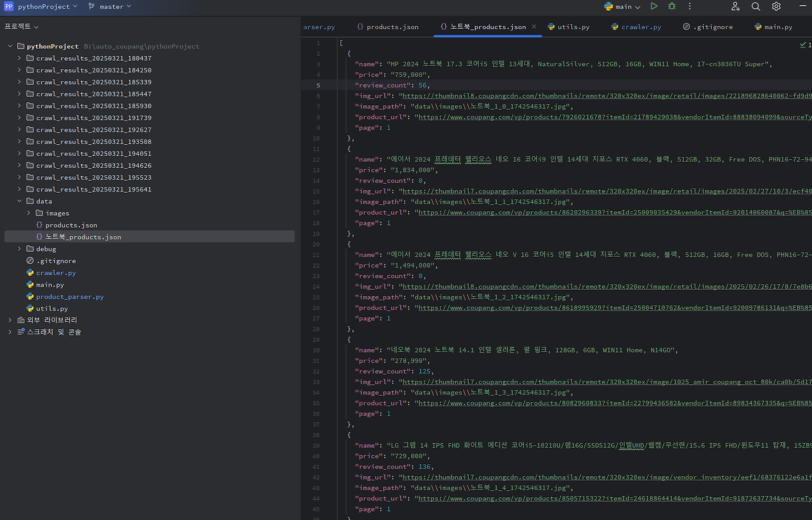The width and height of the screenshot is (812, 520).
Task: Click the PP project badge icon
Action: (x=9, y=6)
